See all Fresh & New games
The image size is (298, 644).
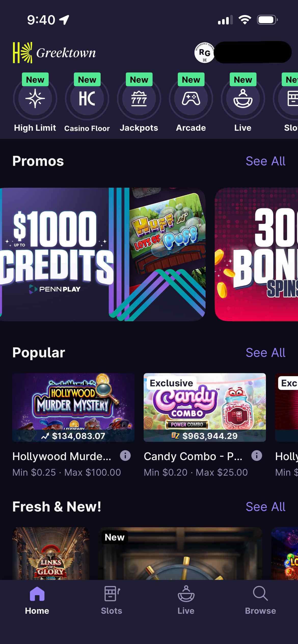[265, 507]
